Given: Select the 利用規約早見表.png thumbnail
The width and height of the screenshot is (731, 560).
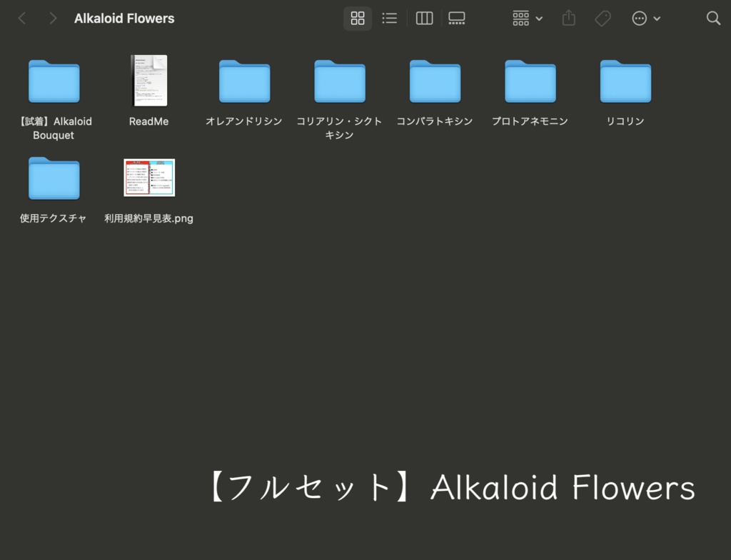Looking at the screenshot, I should coord(148,178).
